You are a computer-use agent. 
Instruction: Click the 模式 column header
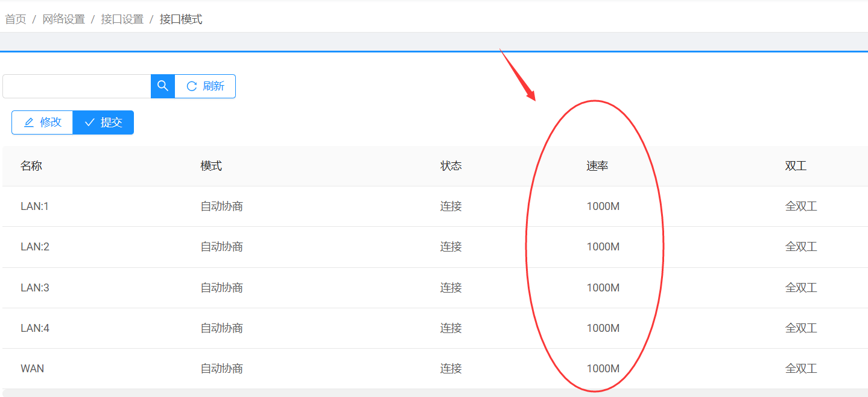(x=211, y=166)
